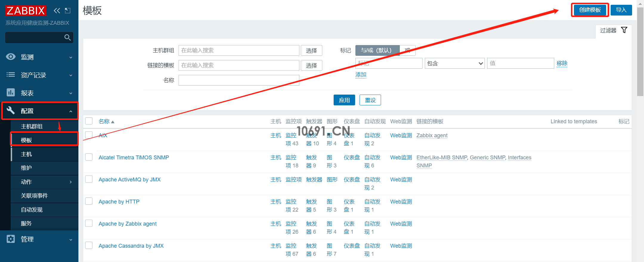
Task: Open the Generic SNMP linked template
Action: [x=487, y=157]
